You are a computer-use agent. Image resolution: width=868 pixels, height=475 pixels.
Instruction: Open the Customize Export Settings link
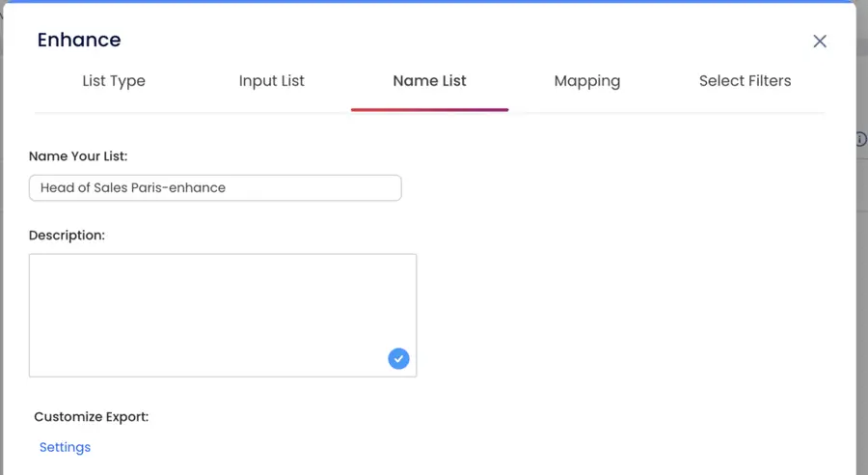(65, 447)
